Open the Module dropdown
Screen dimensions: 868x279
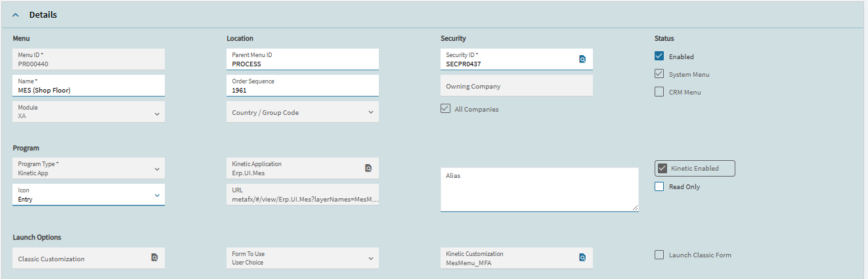click(x=89, y=112)
